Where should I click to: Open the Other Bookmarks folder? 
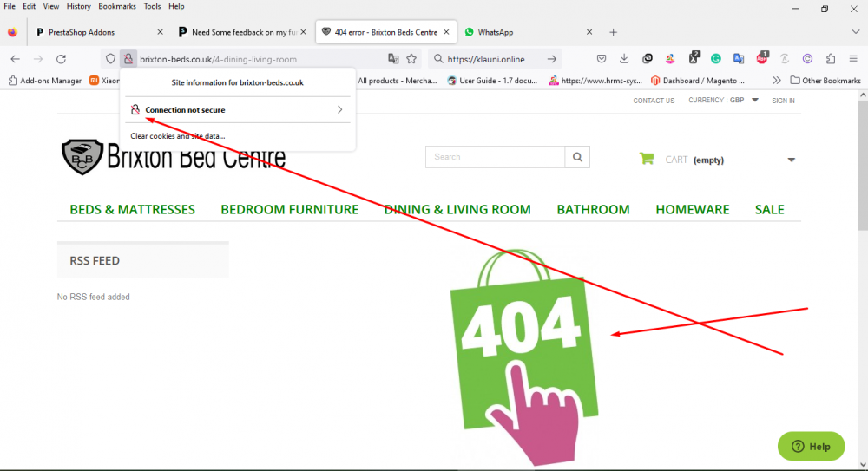click(x=825, y=81)
